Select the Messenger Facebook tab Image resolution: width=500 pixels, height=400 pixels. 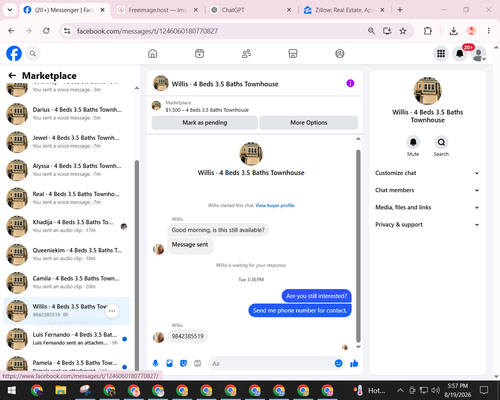pyautogui.click(x=64, y=10)
